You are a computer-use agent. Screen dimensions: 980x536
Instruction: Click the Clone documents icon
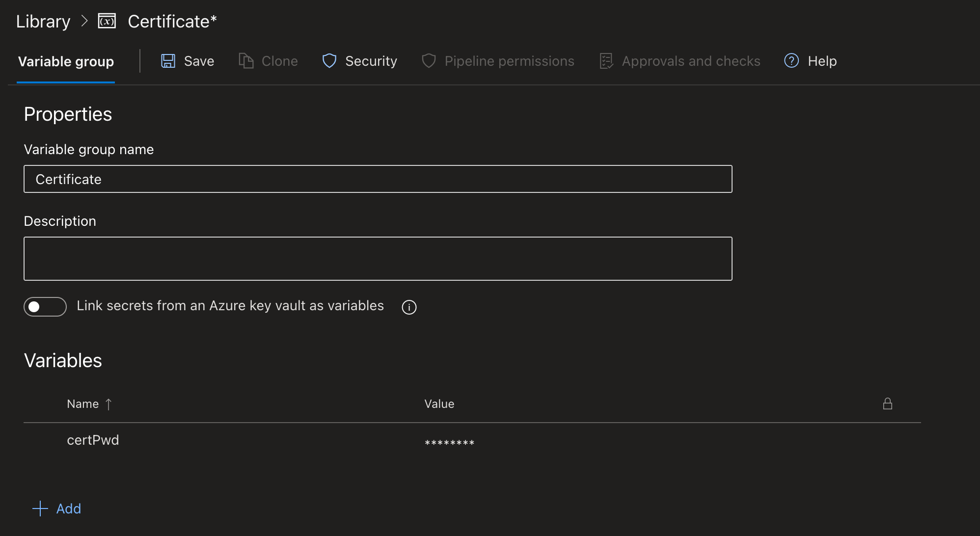point(246,61)
